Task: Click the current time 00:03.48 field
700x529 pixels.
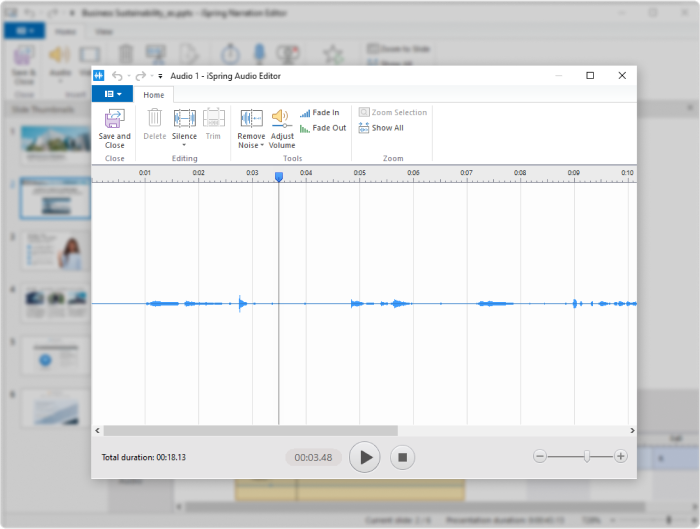Action: [x=313, y=458]
